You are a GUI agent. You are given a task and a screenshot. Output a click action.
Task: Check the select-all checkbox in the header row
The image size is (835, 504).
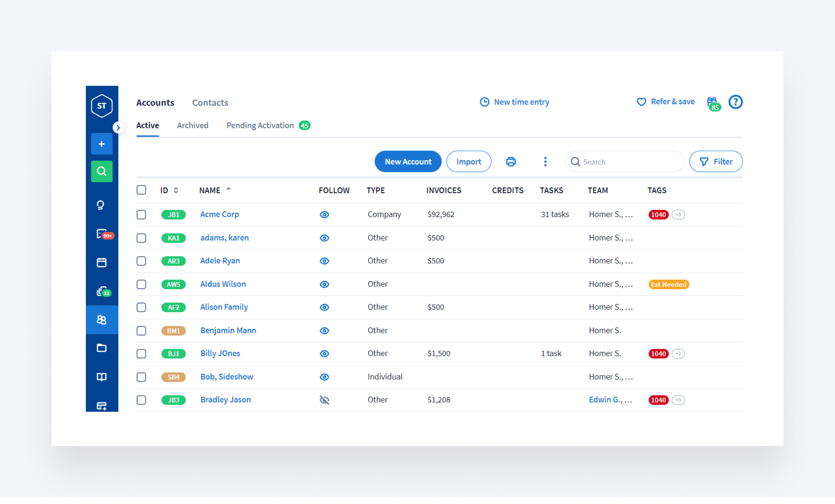pos(141,190)
